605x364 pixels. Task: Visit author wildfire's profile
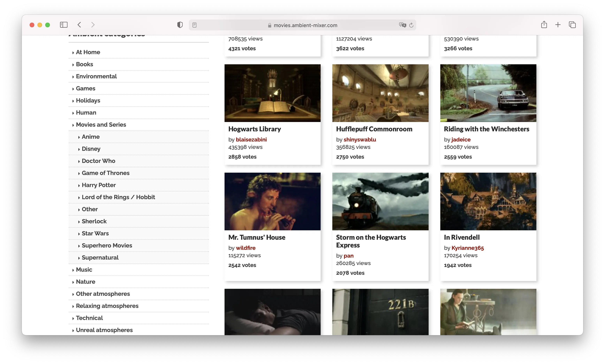pyautogui.click(x=246, y=248)
